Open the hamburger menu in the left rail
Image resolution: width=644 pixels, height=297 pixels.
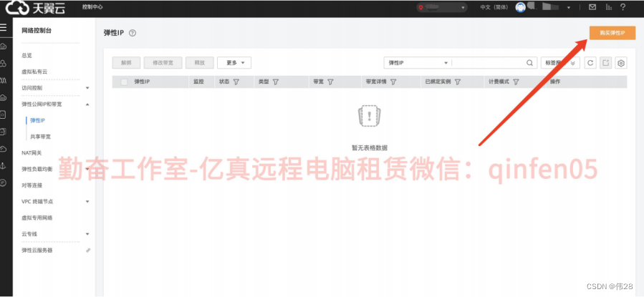coord(4,28)
